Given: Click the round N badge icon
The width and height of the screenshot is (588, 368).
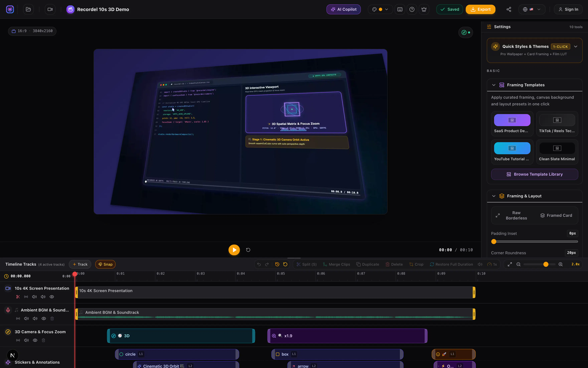Looking at the screenshot, I should [x=13, y=355].
